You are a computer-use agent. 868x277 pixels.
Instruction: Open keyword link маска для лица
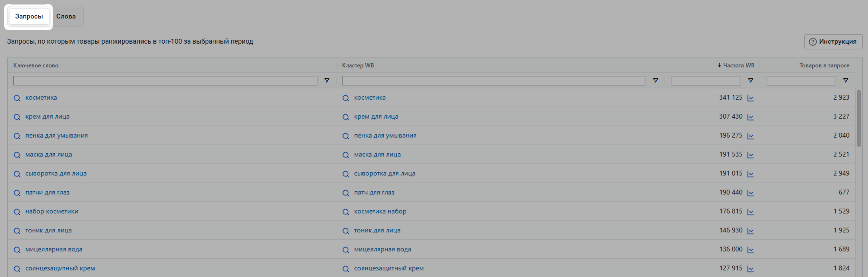coord(48,154)
